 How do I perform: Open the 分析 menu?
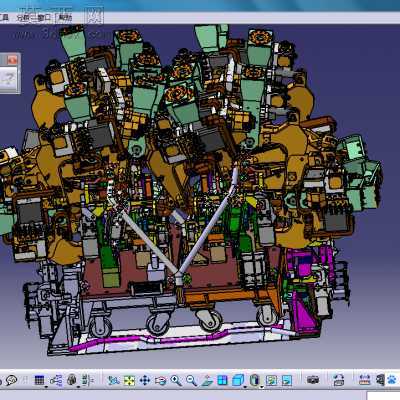point(24,18)
